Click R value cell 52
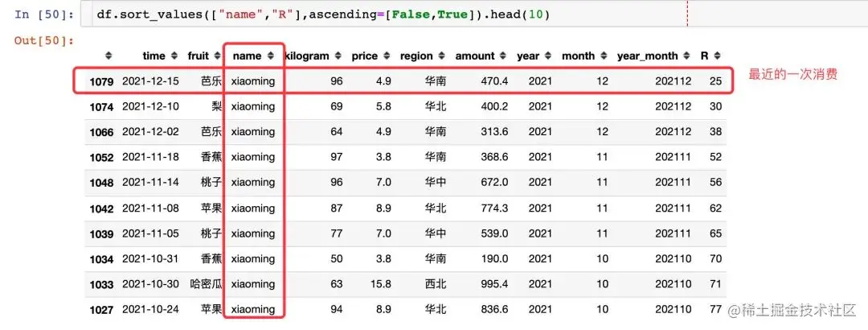The width and height of the screenshot is (868, 330). 716,157
